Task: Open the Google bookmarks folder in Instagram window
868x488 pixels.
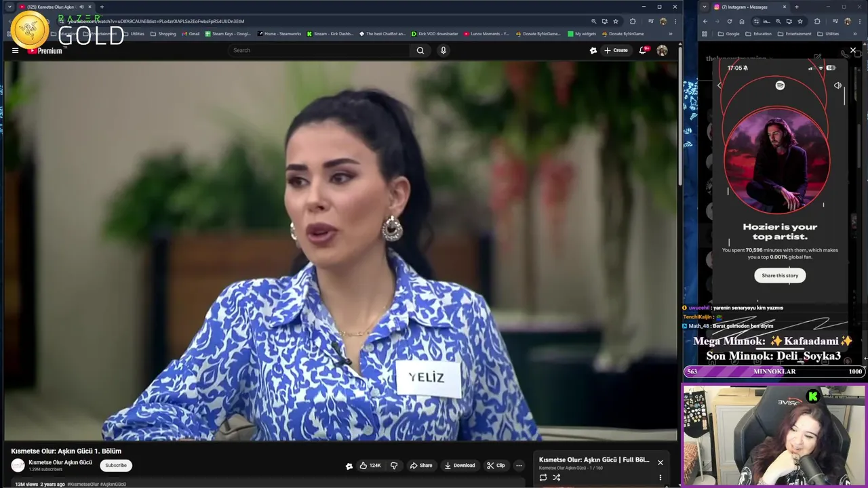Action: 730,34
